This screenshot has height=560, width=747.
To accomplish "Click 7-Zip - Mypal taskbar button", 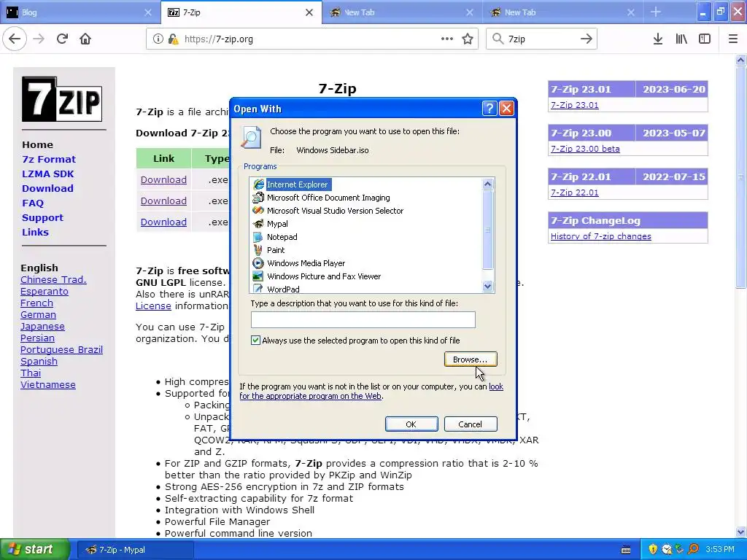I will pos(135,550).
